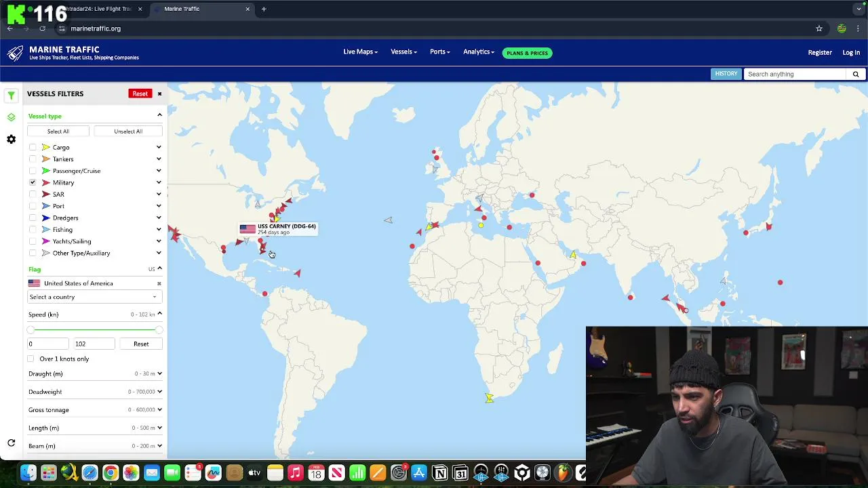Open the Ports menu

tap(439, 52)
